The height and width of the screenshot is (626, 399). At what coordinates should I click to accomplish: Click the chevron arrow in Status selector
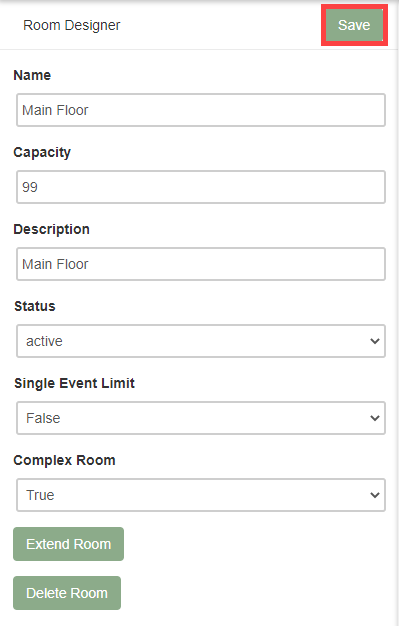click(x=375, y=341)
